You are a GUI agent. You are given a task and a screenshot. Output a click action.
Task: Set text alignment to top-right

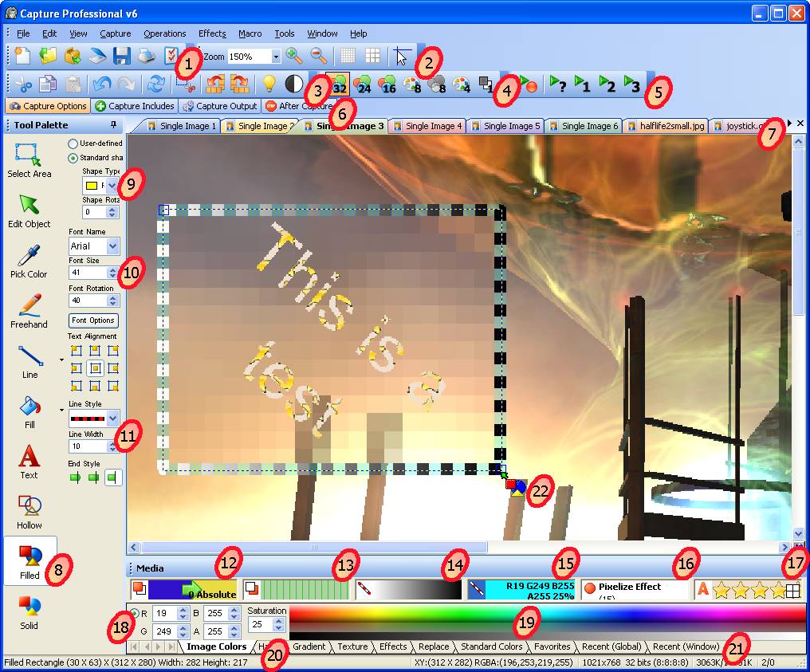click(114, 352)
